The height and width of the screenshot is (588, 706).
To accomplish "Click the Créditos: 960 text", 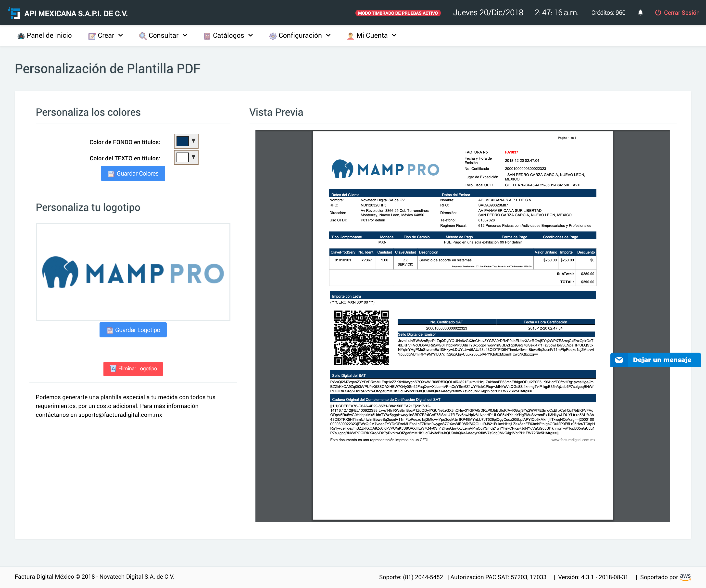I will (x=608, y=13).
